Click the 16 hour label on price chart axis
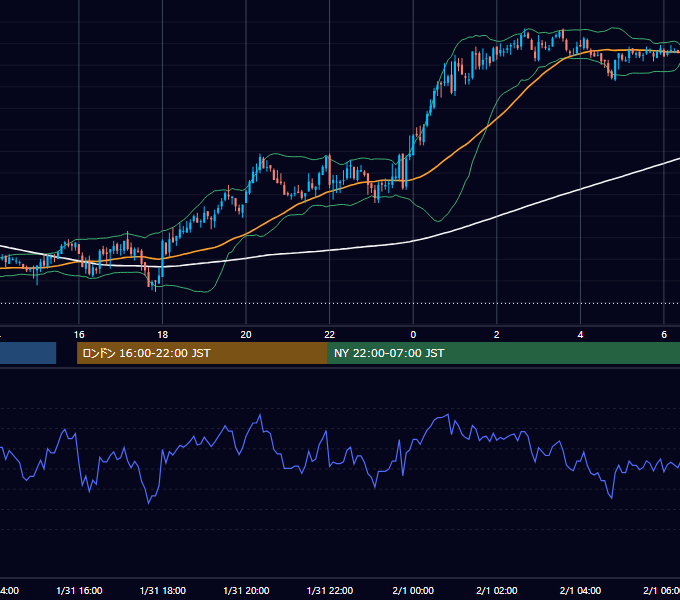The image size is (680, 600). [x=79, y=335]
